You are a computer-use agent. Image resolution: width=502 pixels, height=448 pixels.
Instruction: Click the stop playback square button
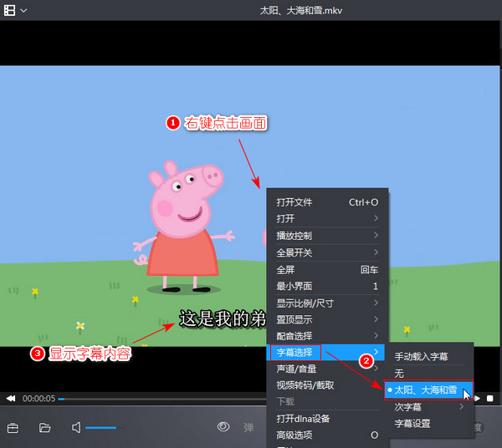pyautogui.click(x=489, y=399)
